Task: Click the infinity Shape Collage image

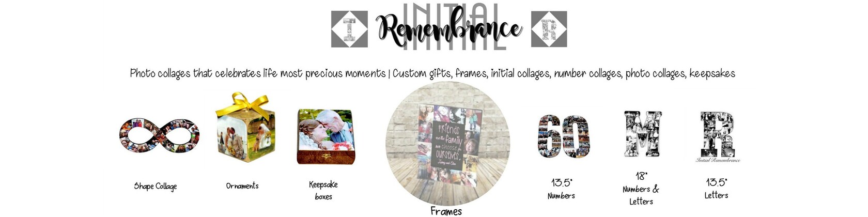Action: tap(159, 136)
